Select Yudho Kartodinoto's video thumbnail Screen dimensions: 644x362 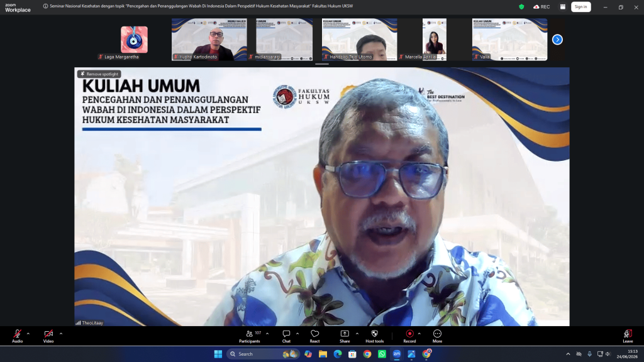[x=209, y=40]
